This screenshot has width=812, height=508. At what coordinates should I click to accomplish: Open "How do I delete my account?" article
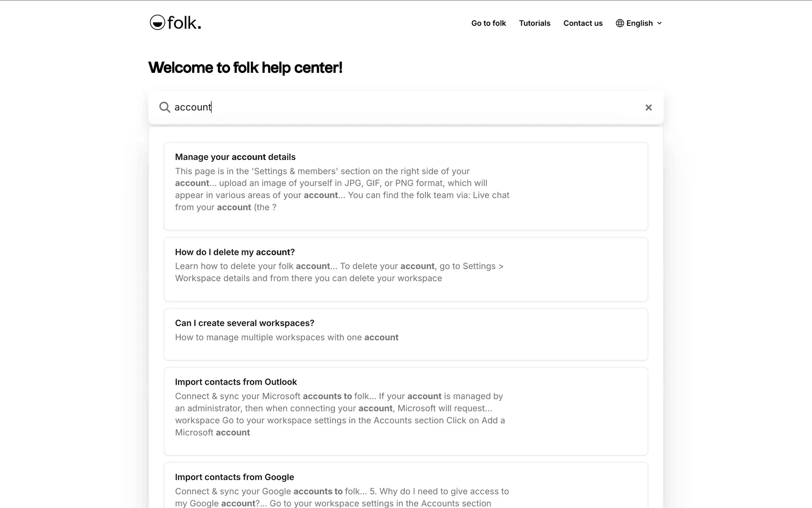tap(235, 252)
